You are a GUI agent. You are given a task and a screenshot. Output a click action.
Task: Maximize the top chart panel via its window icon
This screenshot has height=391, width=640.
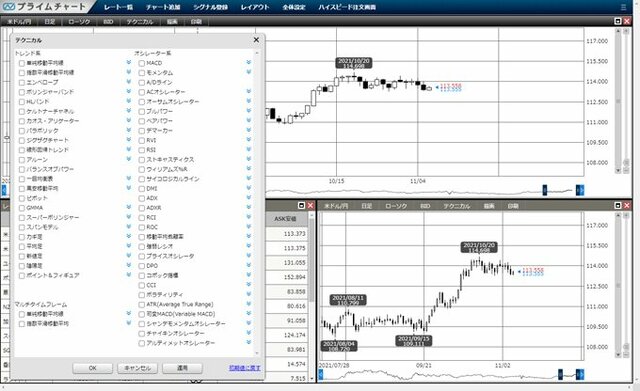[x=618, y=21]
